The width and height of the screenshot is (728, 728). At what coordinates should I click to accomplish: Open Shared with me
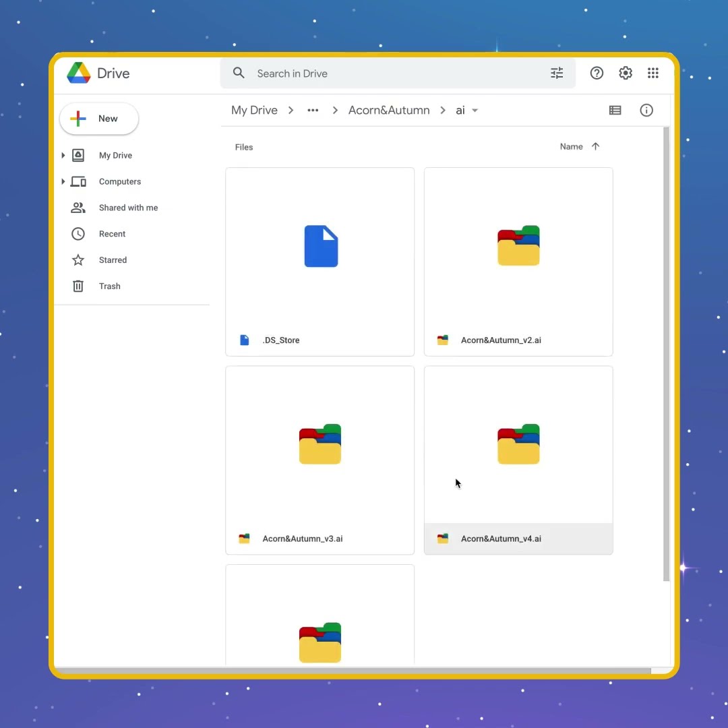tap(128, 208)
